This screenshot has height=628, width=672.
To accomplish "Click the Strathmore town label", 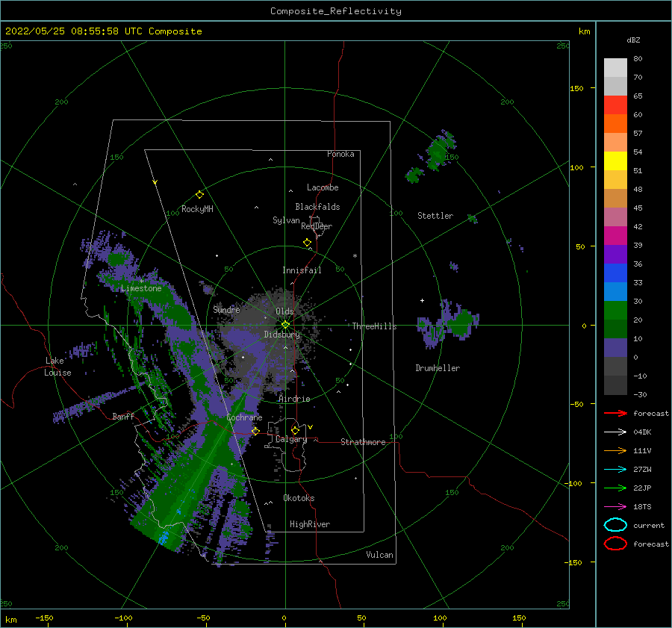I will [363, 442].
